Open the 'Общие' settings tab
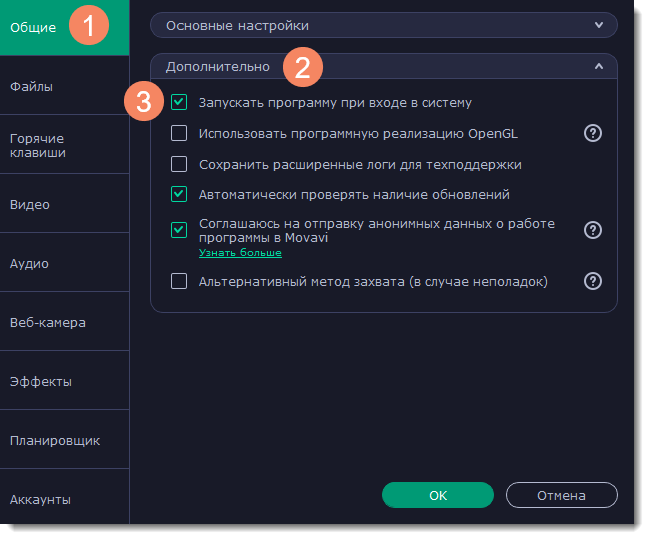Image resolution: width=649 pixels, height=539 pixels. [x=33, y=27]
